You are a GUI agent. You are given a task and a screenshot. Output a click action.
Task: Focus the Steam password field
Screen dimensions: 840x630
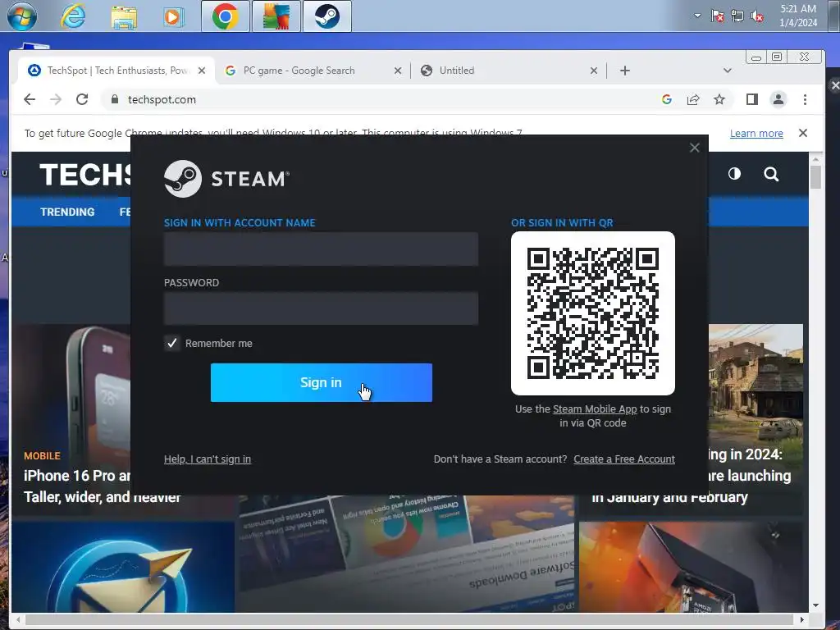coord(321,308)
